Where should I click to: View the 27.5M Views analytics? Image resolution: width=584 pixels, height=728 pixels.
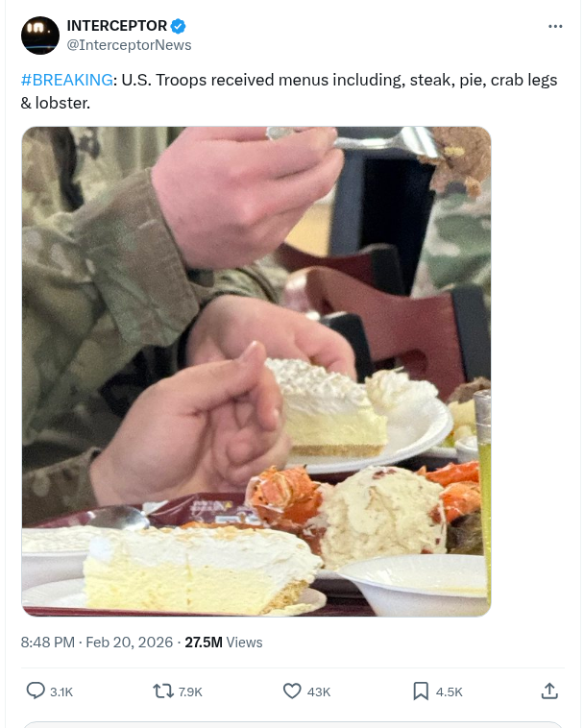click(x=224, y=643)
